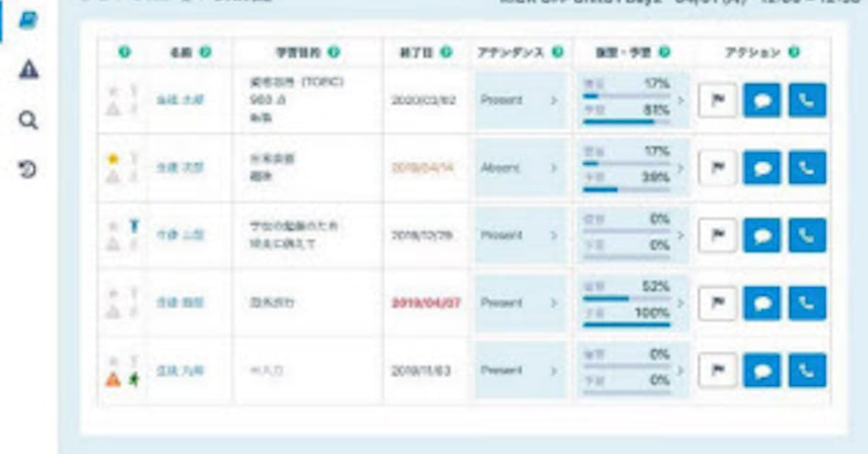This screenshot has width=868, height=454.
Task: Open chat for the 52% progress row
Action: (762, 303)
